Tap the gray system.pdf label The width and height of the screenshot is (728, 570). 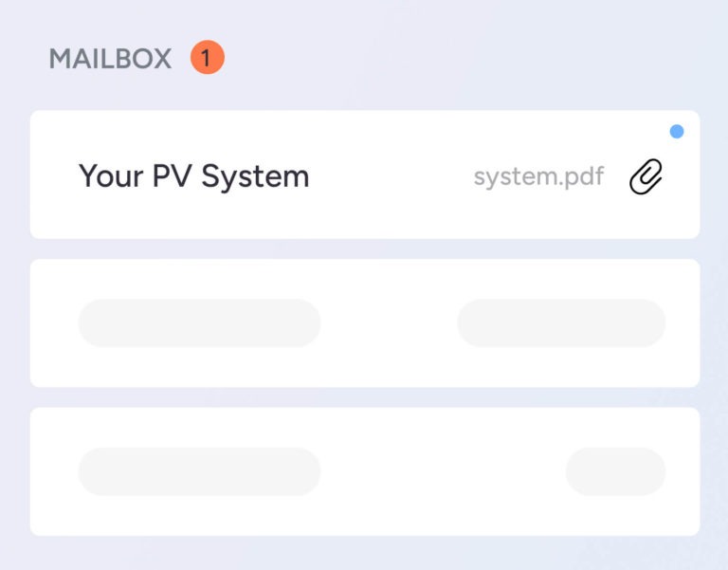pyautogui.click(x=538, y=176)
